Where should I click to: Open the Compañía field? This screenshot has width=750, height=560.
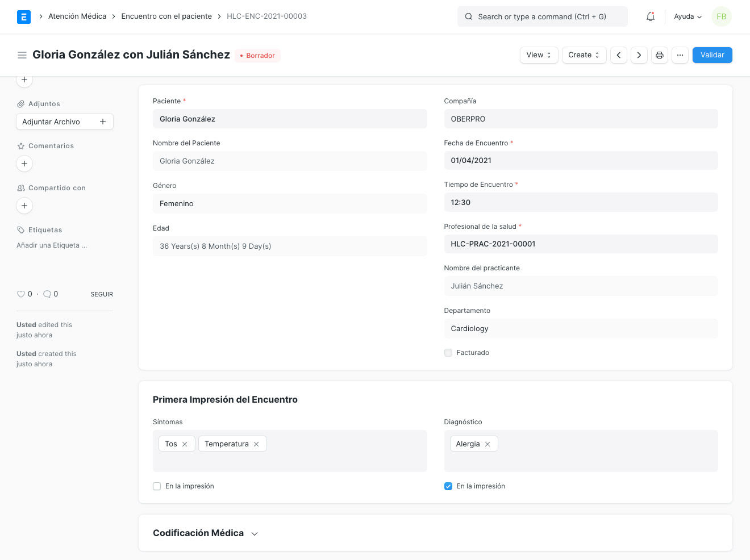(581, 119)
